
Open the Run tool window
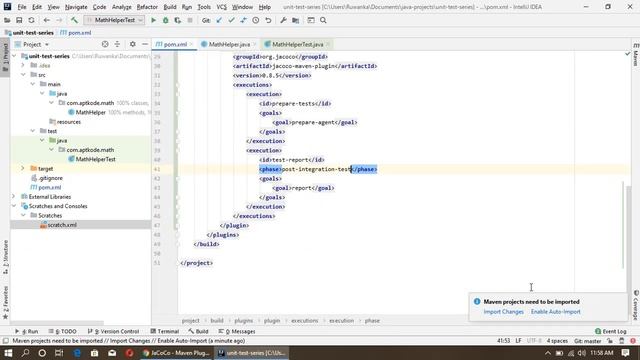tap(27, 331)
